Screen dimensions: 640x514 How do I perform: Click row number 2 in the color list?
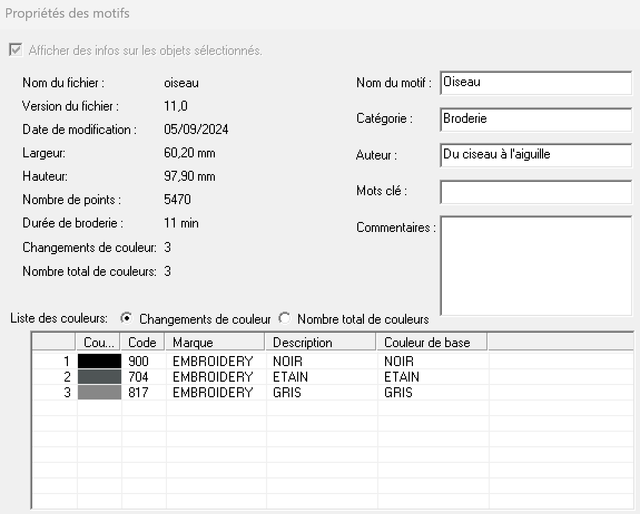pyautogui.click(x=67, y=377)
